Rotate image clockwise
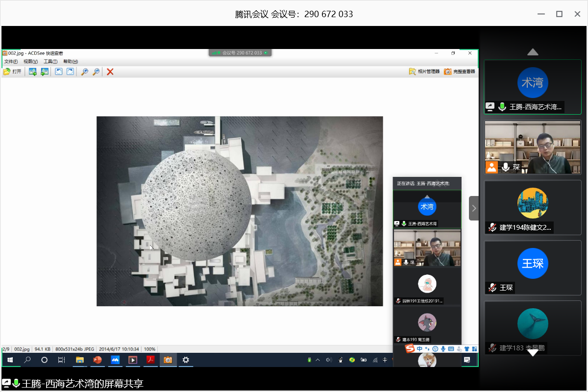Screen dimensions: 588x392 pos(70,72)
